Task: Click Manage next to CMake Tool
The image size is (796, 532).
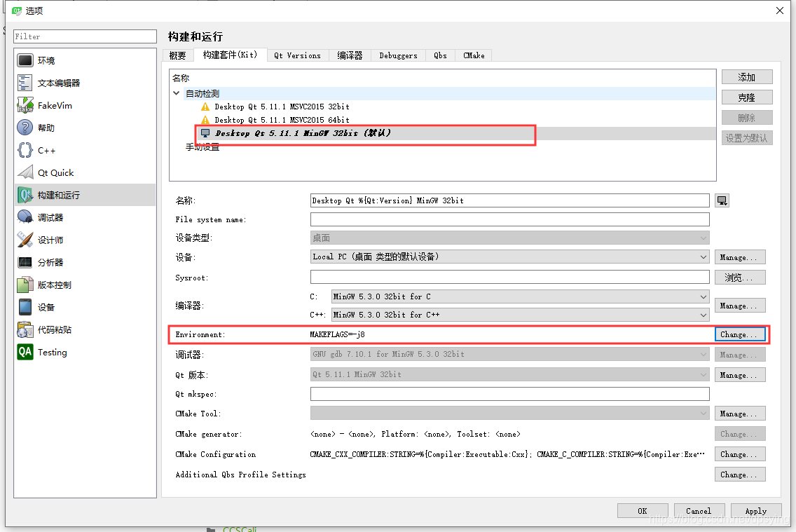Action: [740, 414]
